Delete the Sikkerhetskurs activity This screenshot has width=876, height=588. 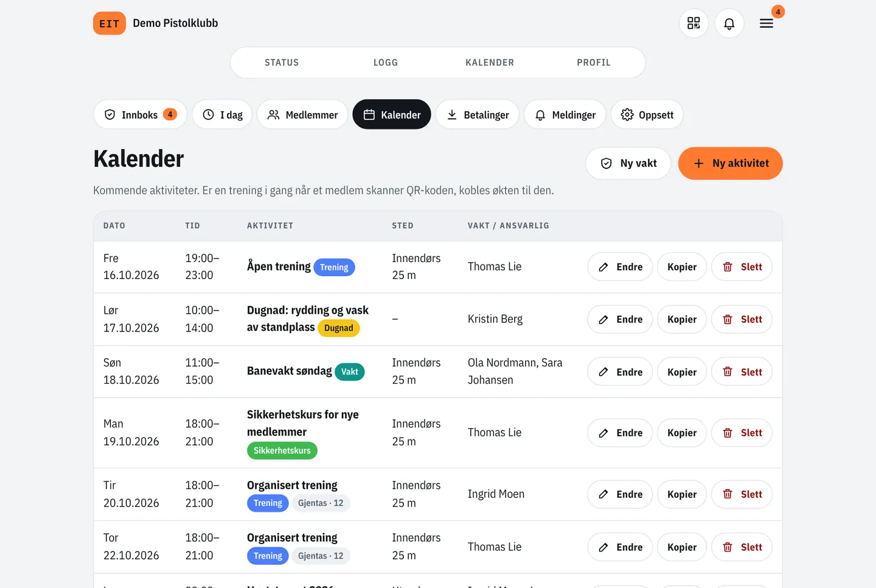tap(742, 433)
